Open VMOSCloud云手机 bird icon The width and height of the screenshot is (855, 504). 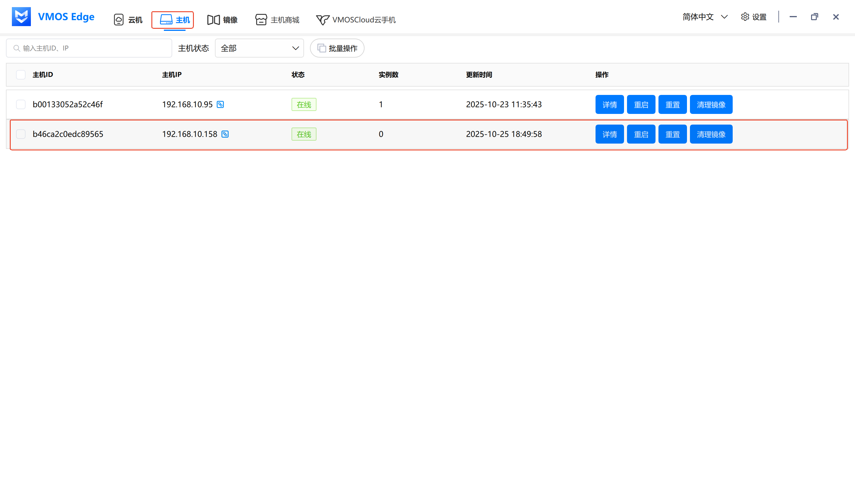click(x=322, y=20)
